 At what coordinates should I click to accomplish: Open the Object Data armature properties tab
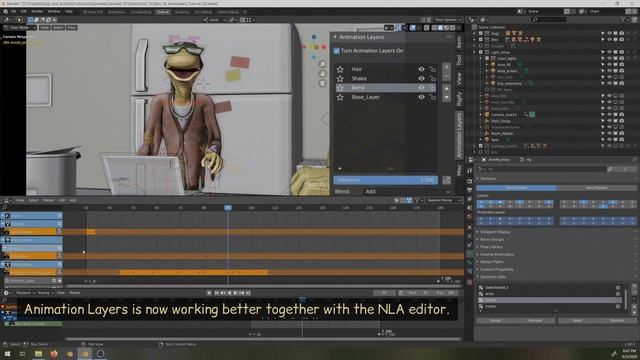[470, 253]
